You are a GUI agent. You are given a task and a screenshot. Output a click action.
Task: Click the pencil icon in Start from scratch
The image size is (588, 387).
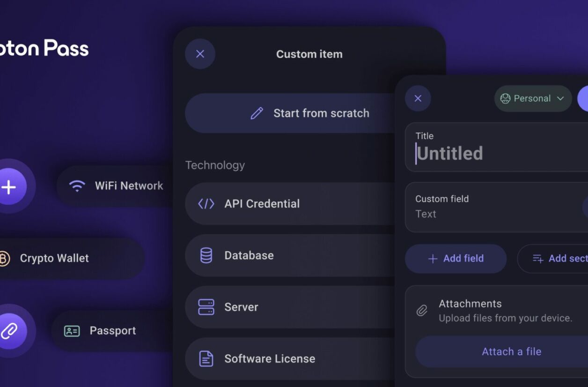click(x=257, y=113)
